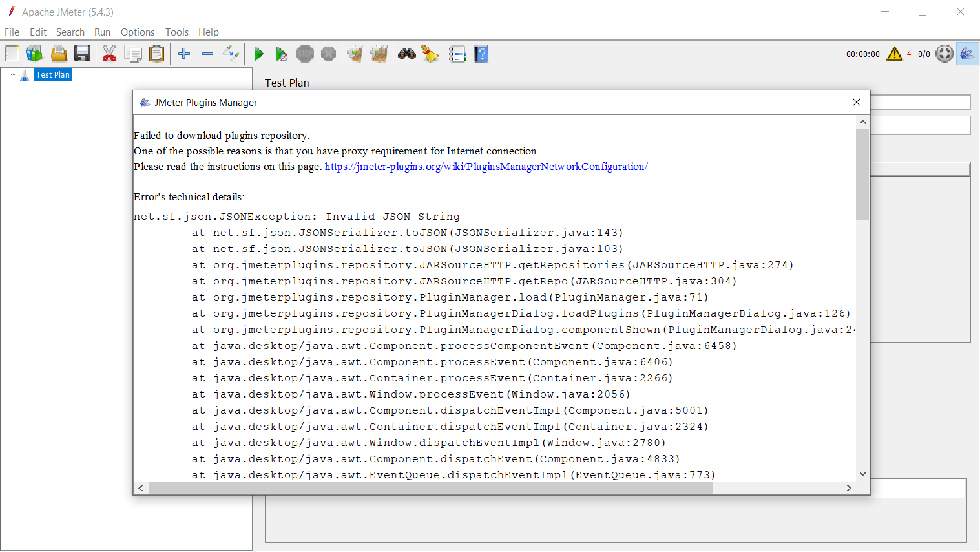The height and width of the screenshot is (552, 980).
Task: Click the Clear All double-broom icon
Action: coord(379,54)
